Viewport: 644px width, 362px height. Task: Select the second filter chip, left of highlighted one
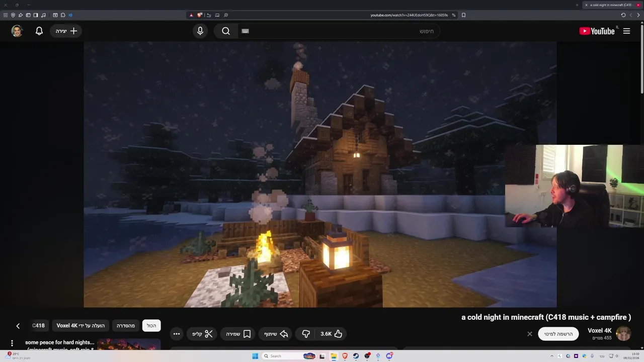pos(126,326)
